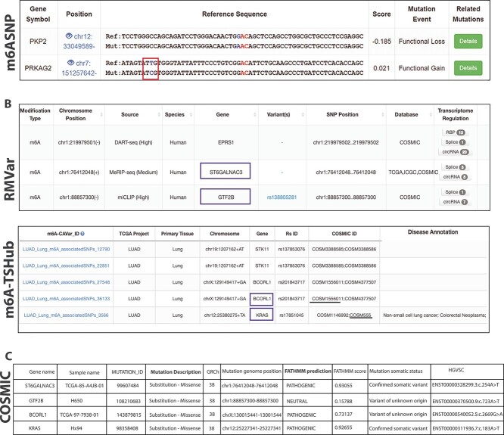Select the KRAS gene cell in m6A-TSHub
This screenshot has width=504, height=435.
point(262,315)
